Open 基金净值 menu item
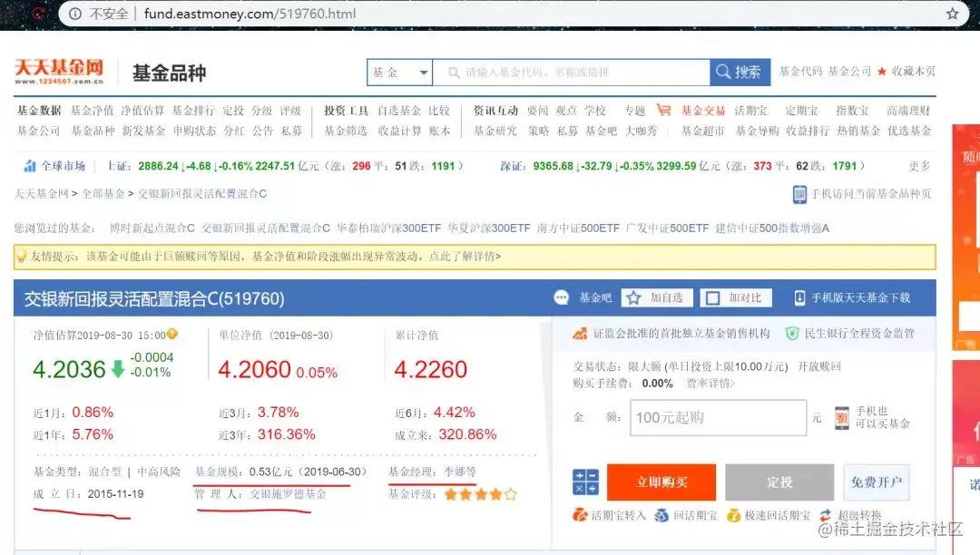Viewport: 980px width, 555px height. click(92, 111)
